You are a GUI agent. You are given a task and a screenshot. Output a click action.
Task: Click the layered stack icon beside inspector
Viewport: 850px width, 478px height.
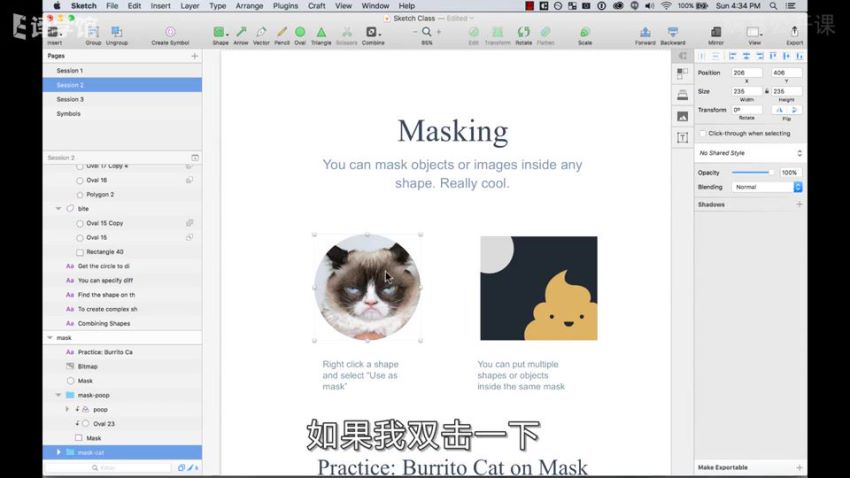coord(682,95)
